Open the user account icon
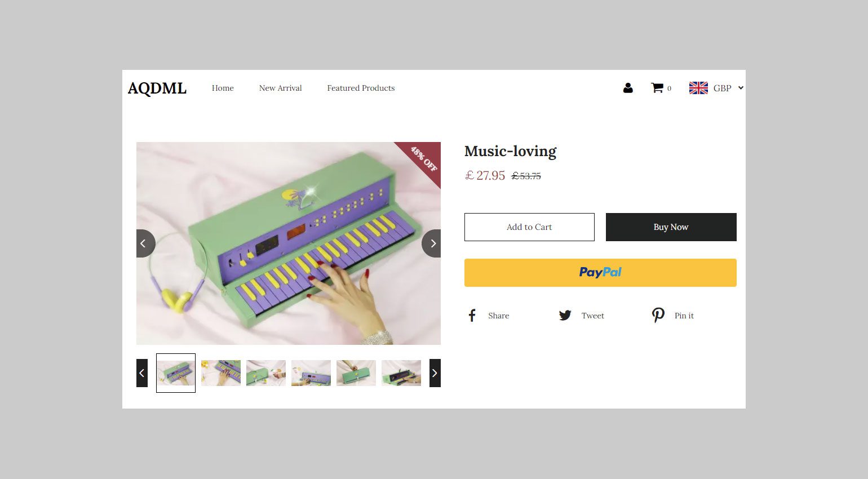Screen dimensions: 868x479 pos(628,88)
